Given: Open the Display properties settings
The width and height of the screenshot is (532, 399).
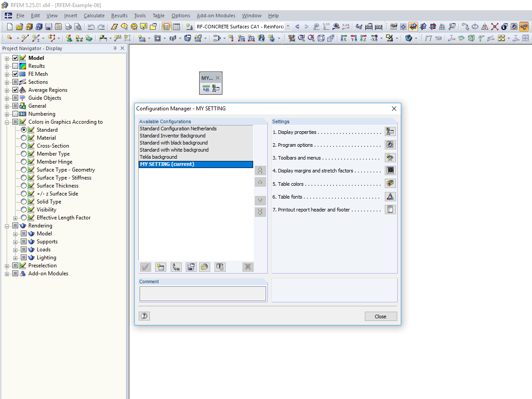Looking at the screenshot, I should click(x=390, y=131).
